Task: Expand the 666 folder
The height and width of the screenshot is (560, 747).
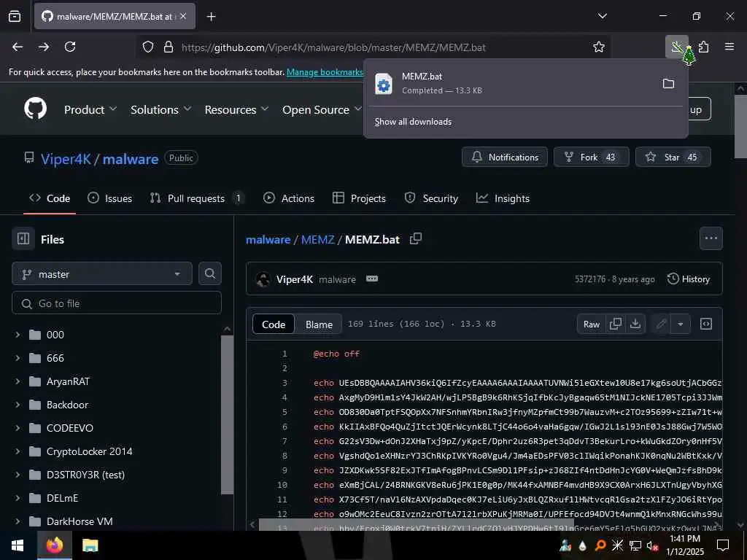Action: [18, 358]
